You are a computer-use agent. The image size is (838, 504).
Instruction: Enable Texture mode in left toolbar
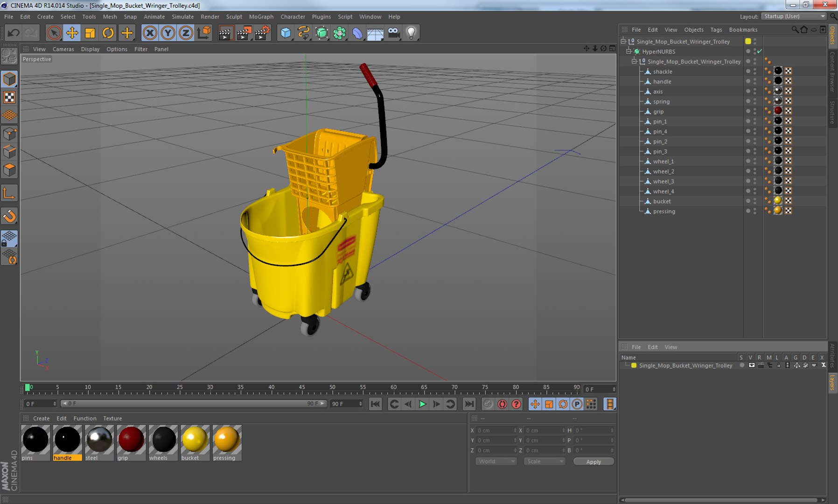click(9, 97)
